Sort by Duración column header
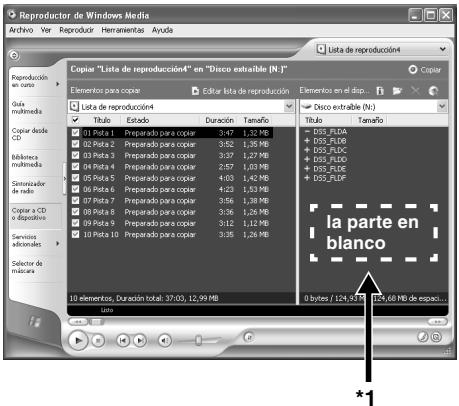Viewport: 459px width, 406px height. pos(219,120)
